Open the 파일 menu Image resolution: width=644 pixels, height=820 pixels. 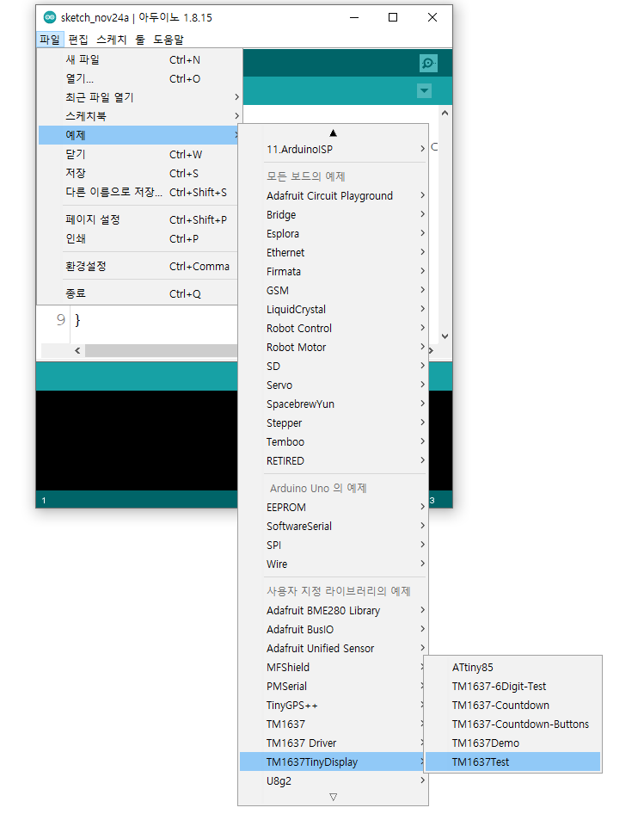(x=50, y=40)
